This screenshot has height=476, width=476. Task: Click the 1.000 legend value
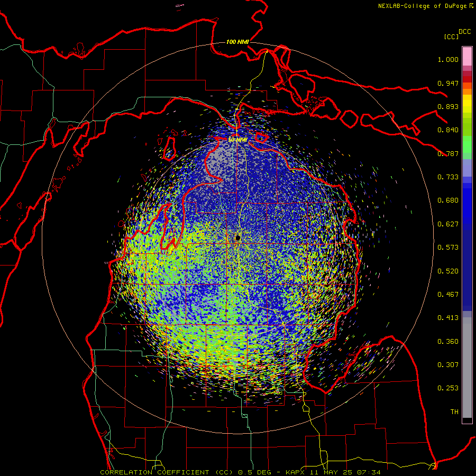click(x=448, y=59)
